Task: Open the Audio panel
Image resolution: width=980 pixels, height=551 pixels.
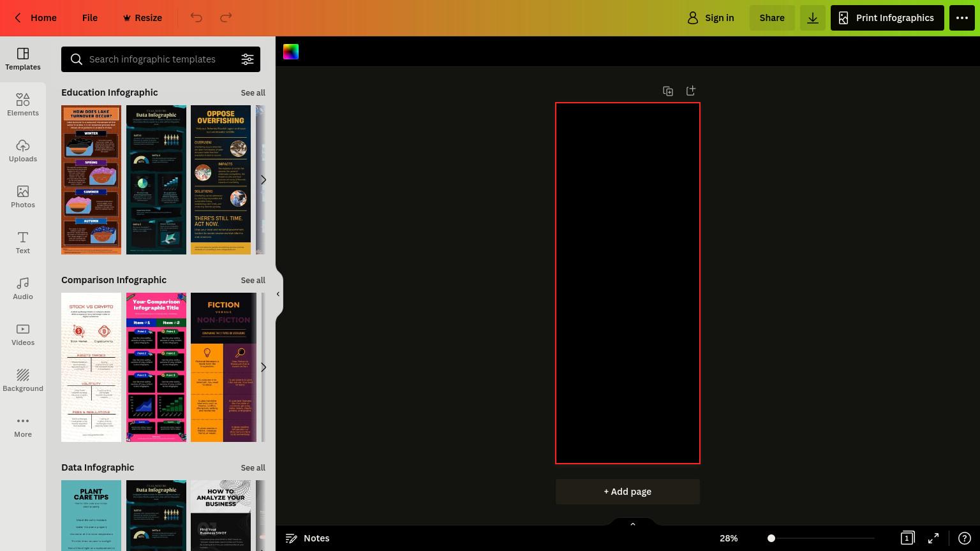Action: click(x=23, y=289)
